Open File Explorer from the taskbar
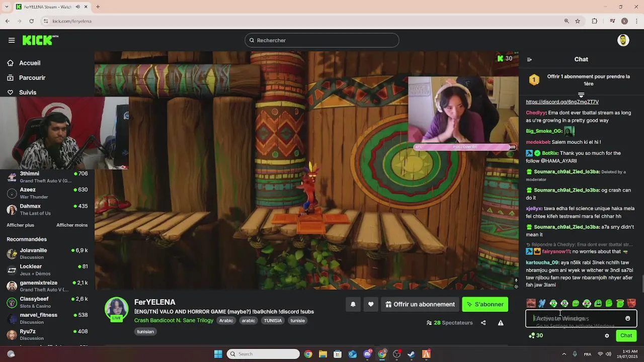 (323, 354)
